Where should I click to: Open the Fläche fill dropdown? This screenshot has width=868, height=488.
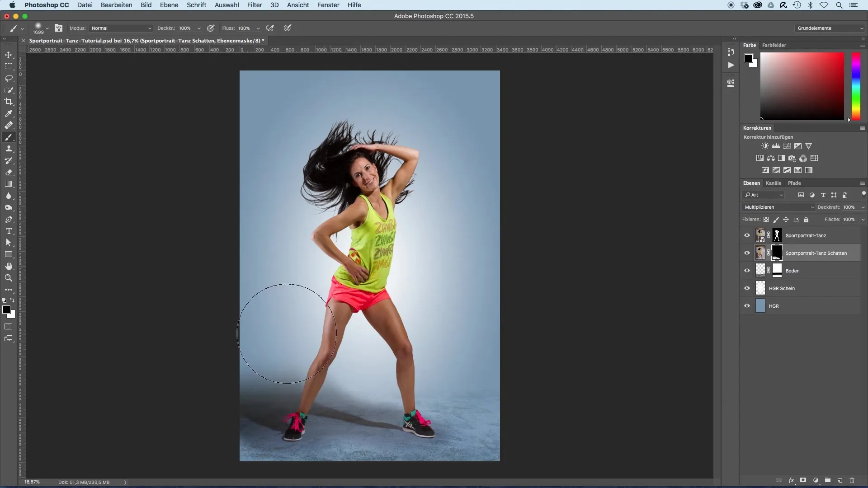(x=863, y=220)
